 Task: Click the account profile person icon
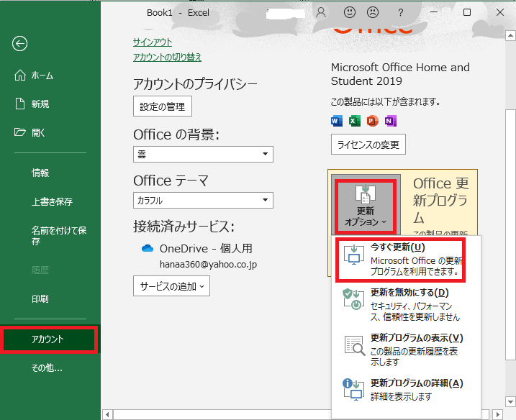(321, 12)
